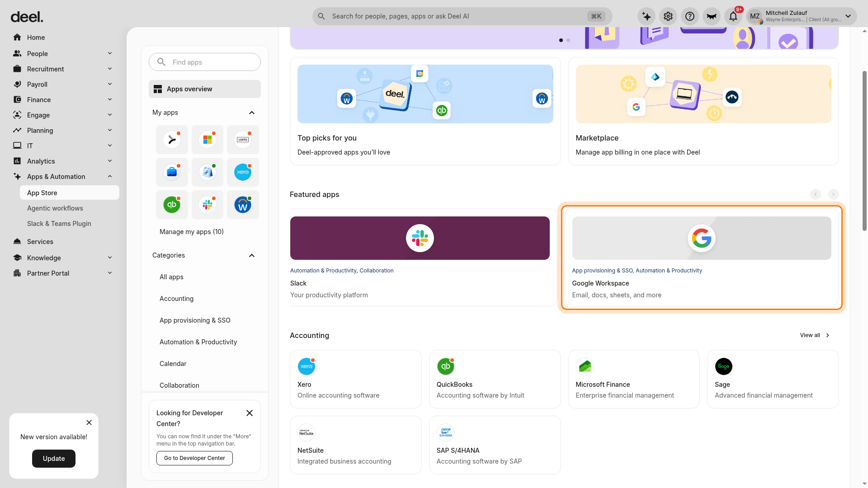Open App Store in sidebar
This screenshot has width=868, height=488.
(70, 192)
